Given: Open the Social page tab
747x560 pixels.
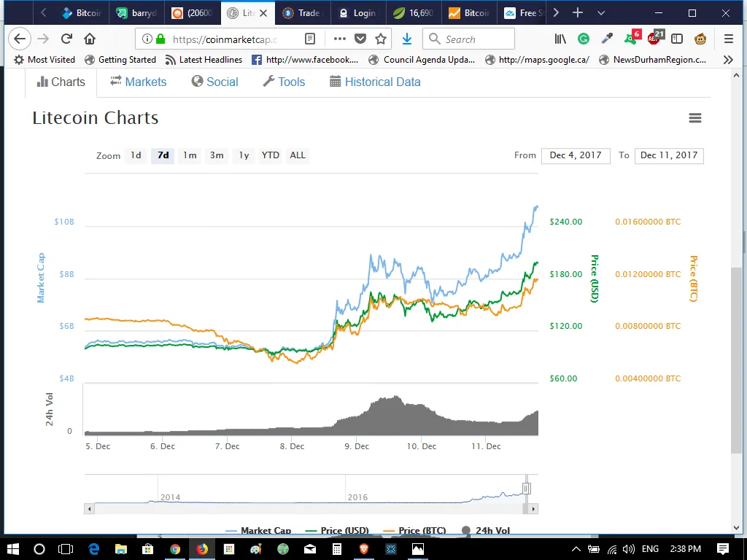Looking at the screenshot, I should pos(215,82).
